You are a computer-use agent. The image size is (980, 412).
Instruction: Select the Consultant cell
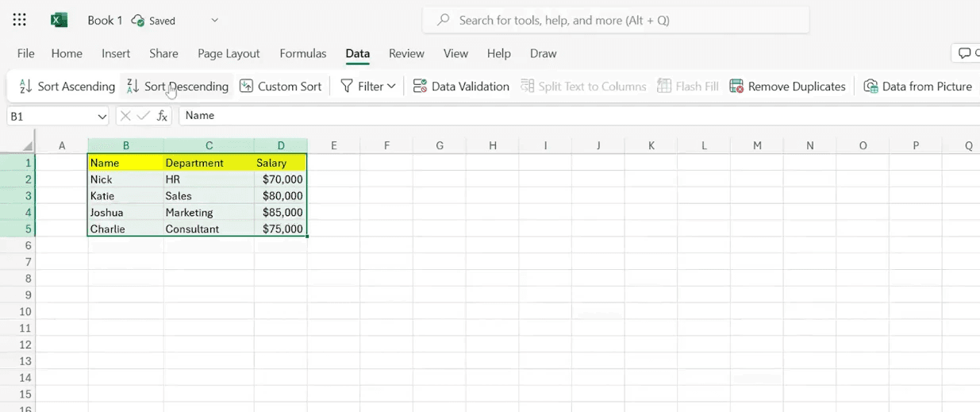(209, 229)
